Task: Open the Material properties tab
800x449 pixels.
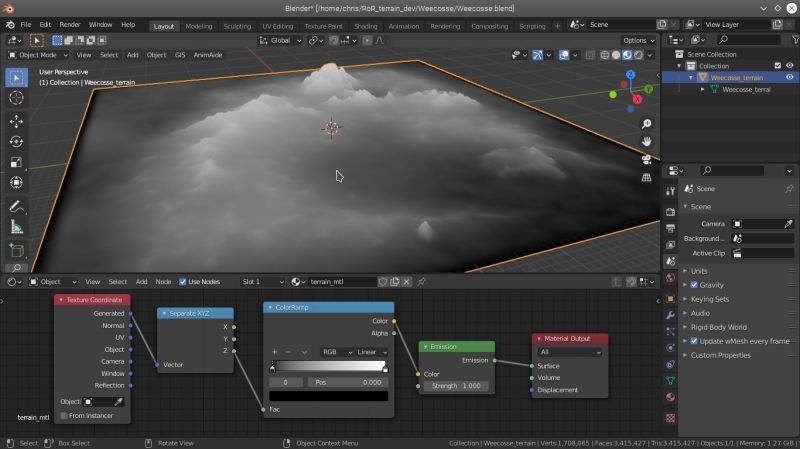Action: pyautogui.click(x=670, y=397)
